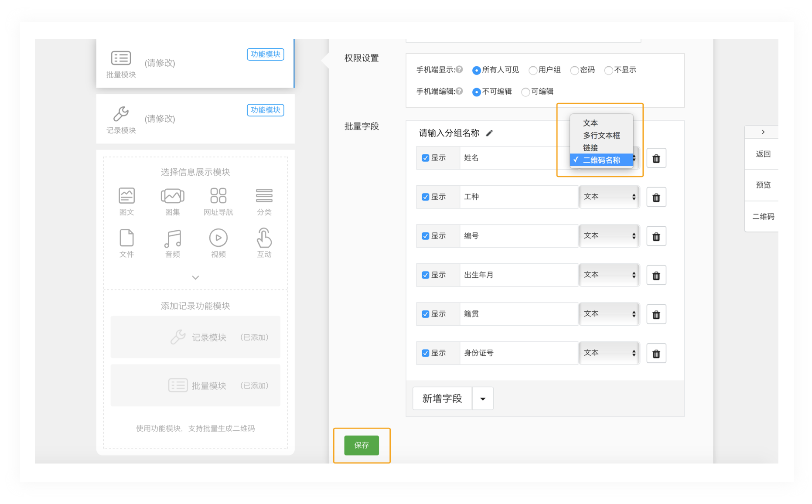Expand more display modules chevron

[195, 277]
